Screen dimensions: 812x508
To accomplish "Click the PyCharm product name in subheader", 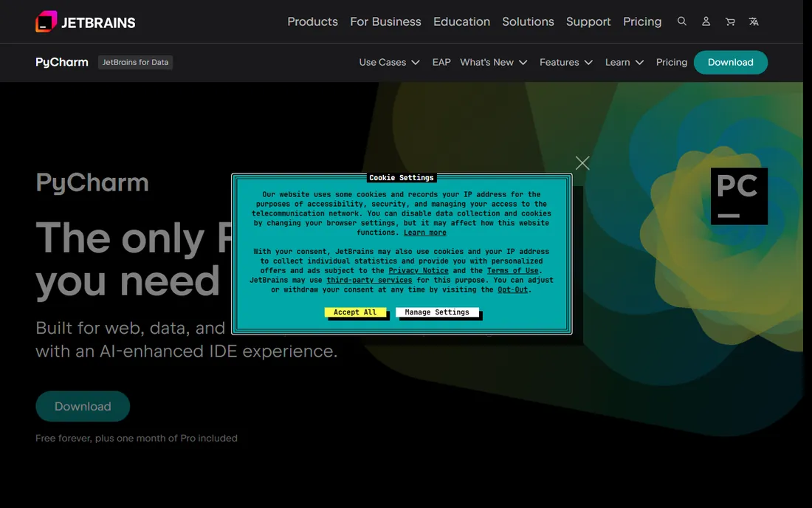I will click(61, 62).
